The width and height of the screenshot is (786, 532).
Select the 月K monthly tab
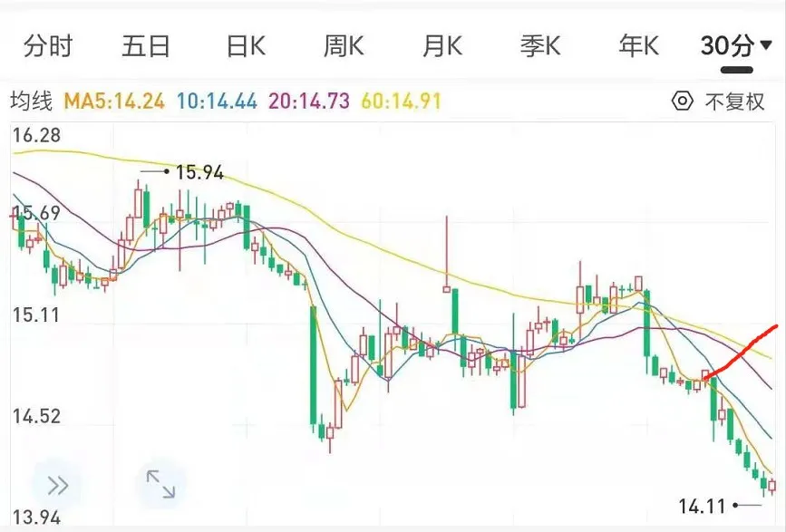tap(442, 46)
